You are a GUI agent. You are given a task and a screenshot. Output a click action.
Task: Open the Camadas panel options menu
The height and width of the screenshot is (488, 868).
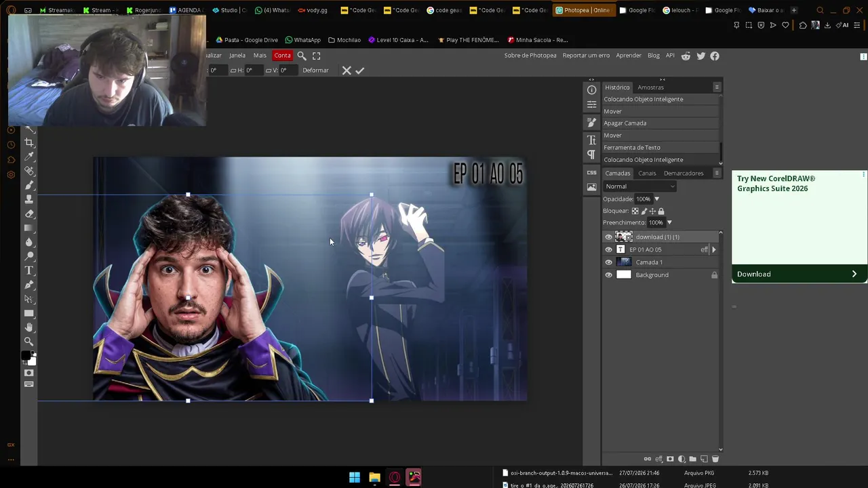[x=717, y=173]
